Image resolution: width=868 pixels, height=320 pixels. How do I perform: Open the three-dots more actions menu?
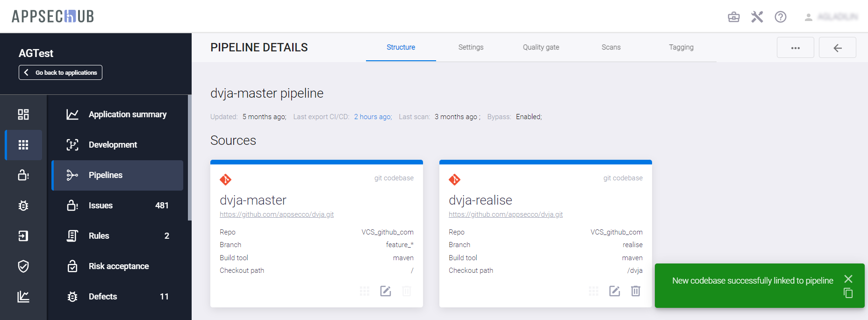tap(795, 48)
